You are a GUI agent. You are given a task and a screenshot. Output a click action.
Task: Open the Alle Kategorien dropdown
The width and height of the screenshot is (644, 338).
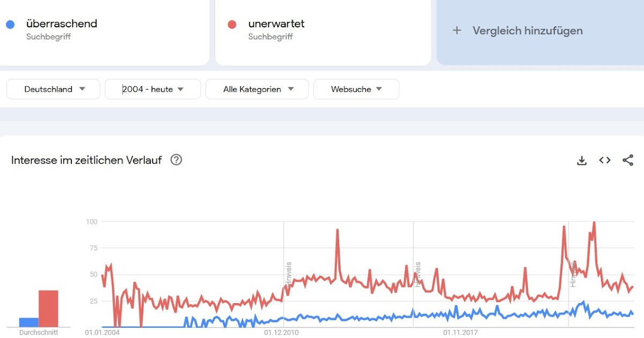click(x=257, y=89)
